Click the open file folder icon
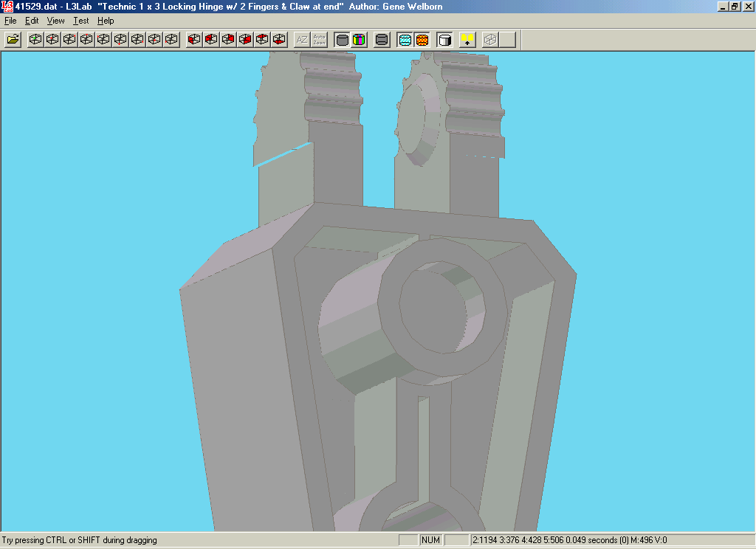The image size is (756, 549). [x=13, y=40]
